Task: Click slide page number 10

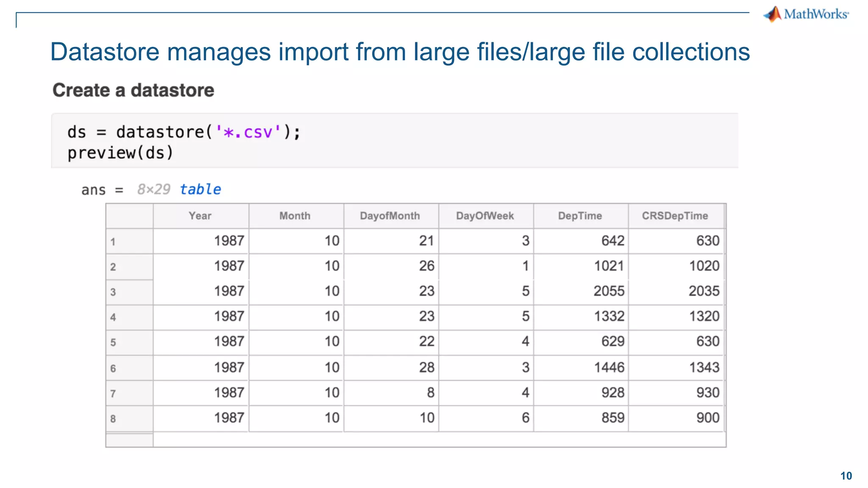Action: click(x=846, y=476)
